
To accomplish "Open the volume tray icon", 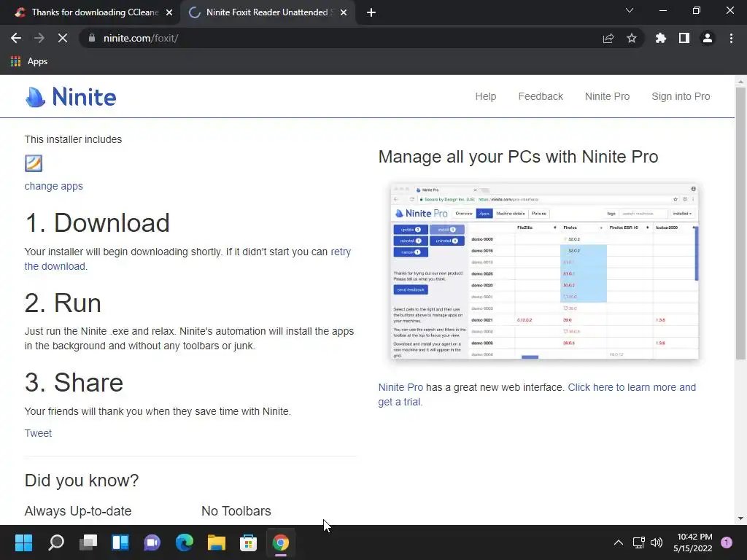I will (x=657, y=542).
